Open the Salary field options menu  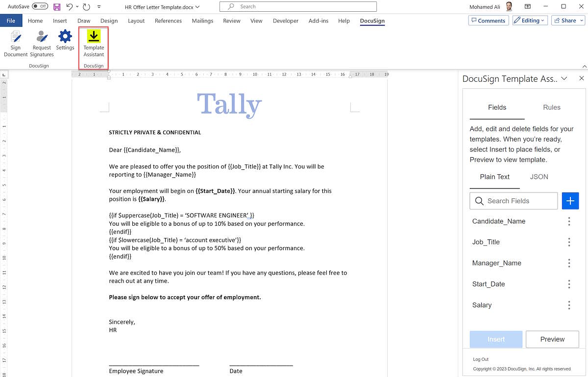pyautogui.click(x=569, y=305)
